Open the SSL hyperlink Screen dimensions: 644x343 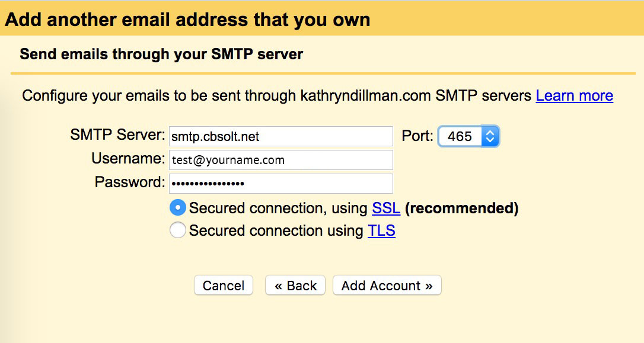click(386, 209)
